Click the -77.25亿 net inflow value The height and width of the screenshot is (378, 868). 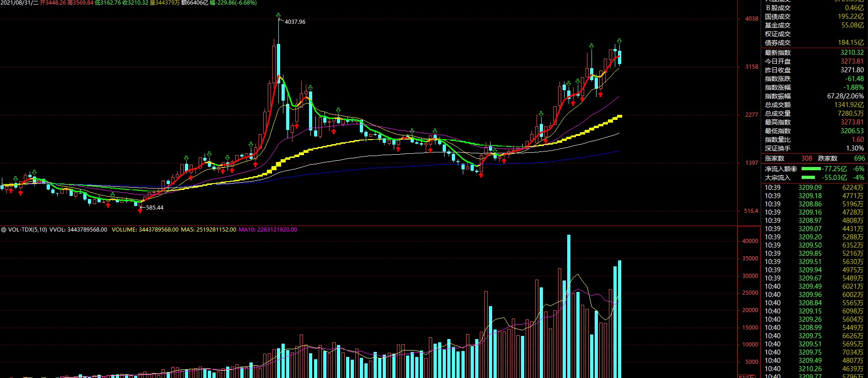835,169
